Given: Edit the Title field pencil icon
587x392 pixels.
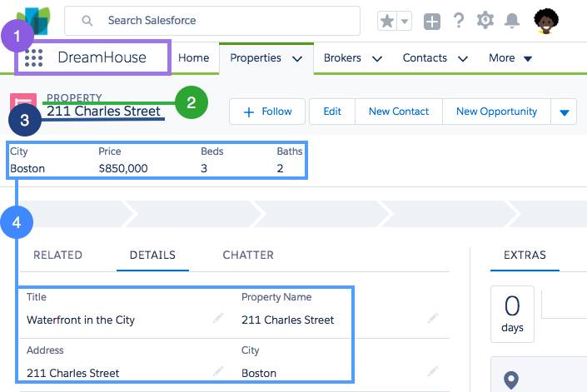Looking at the screenshot, I should 218,318.
